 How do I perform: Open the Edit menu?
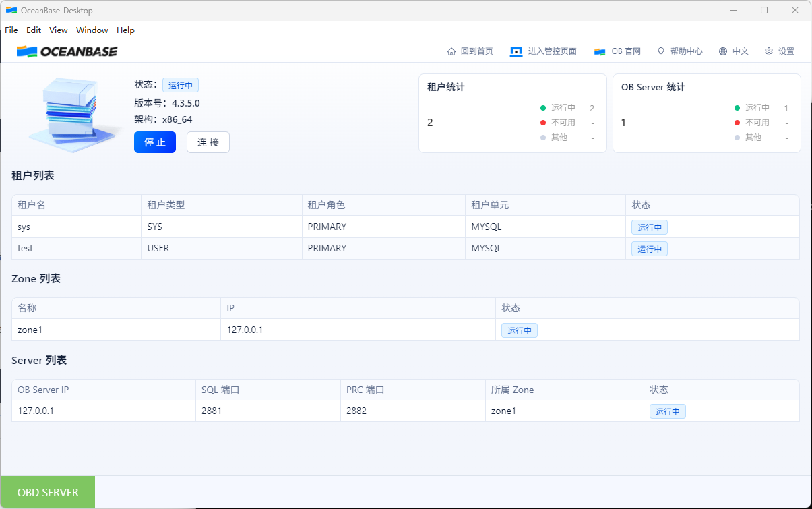pyautogui.click(x=34, y=30)
